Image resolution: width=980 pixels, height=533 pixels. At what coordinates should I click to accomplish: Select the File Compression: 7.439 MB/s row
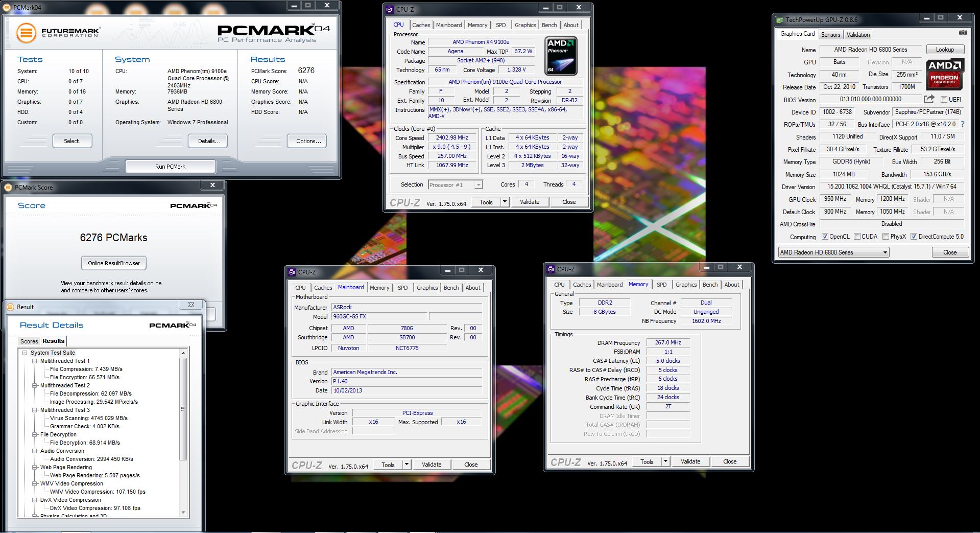(86, 369)
